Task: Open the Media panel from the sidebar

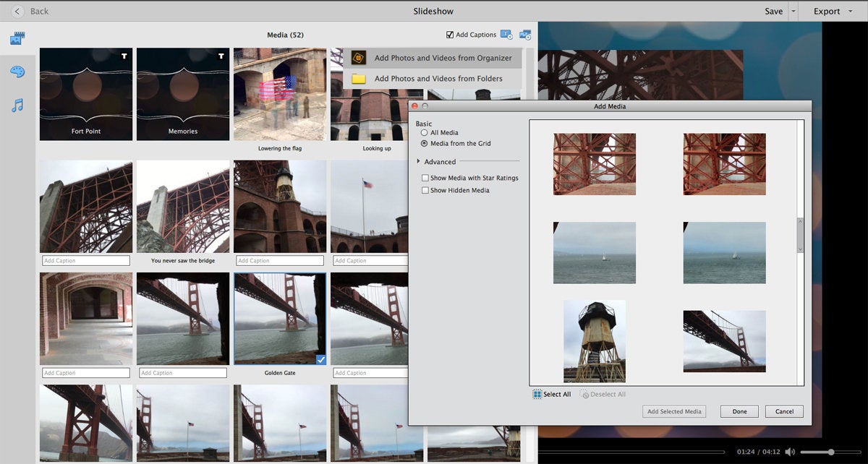Action: click(x=17, y=38)
